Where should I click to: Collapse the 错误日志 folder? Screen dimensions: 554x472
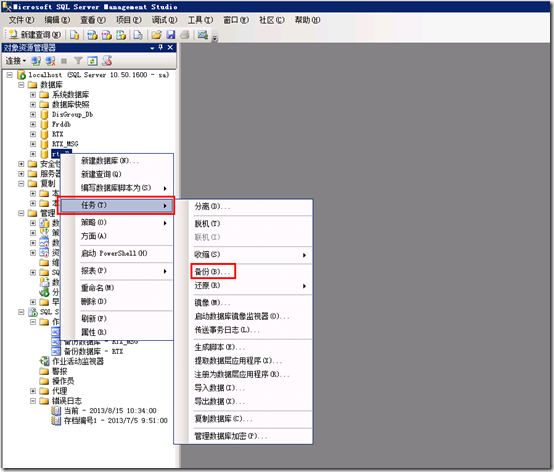[x=33, y=401]
